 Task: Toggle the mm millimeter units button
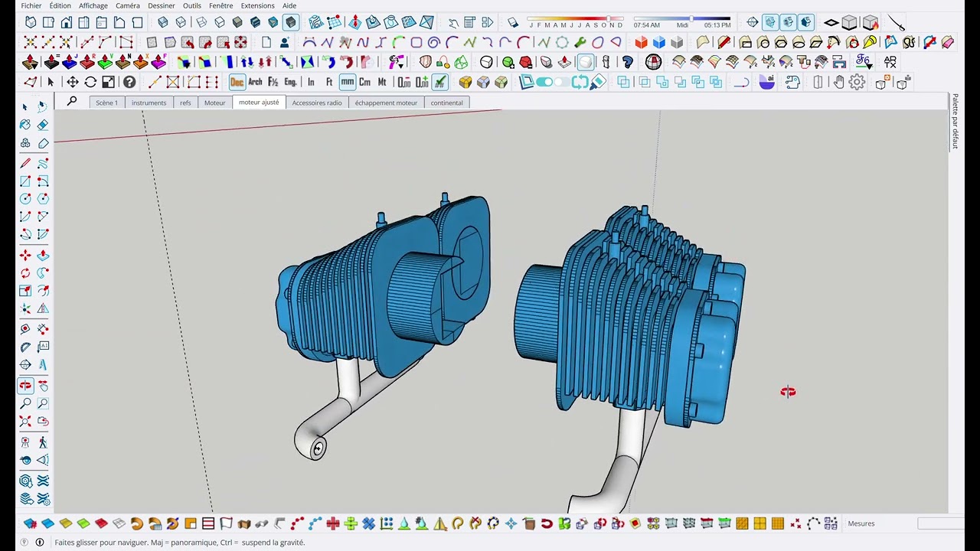tap(348, 82)
